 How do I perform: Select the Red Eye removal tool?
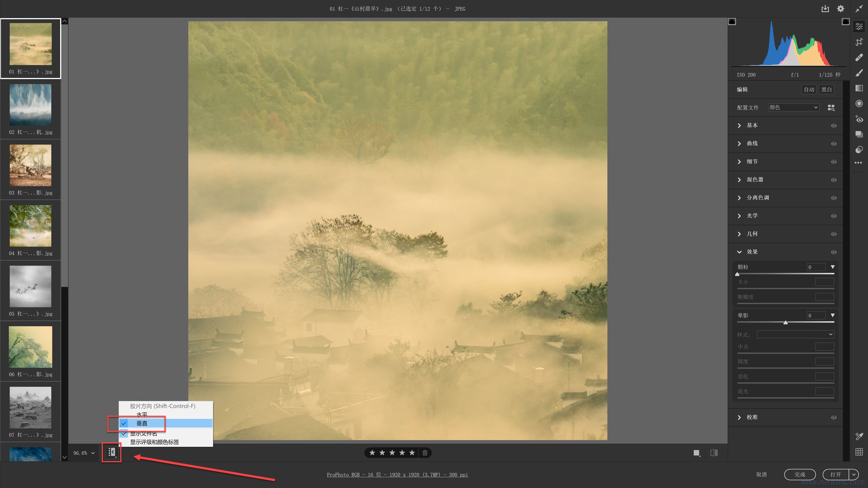(859, 119)
